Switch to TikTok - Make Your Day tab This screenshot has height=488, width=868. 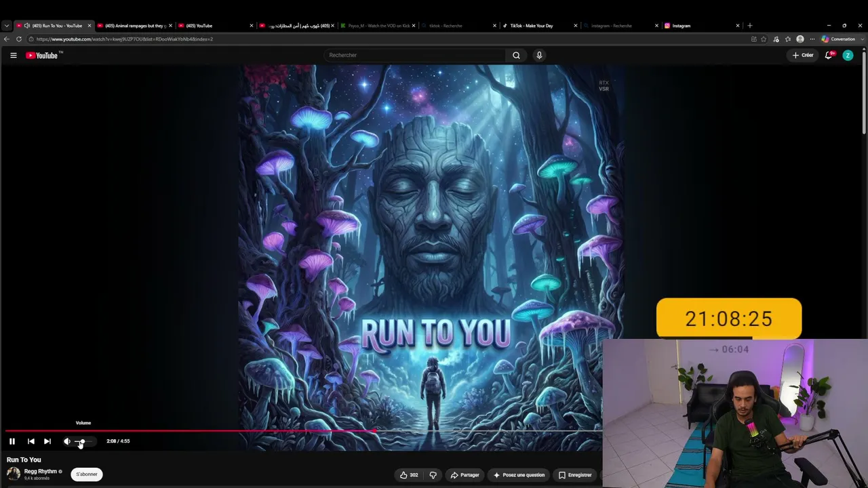pyautogui.click(x=541, y=26)
